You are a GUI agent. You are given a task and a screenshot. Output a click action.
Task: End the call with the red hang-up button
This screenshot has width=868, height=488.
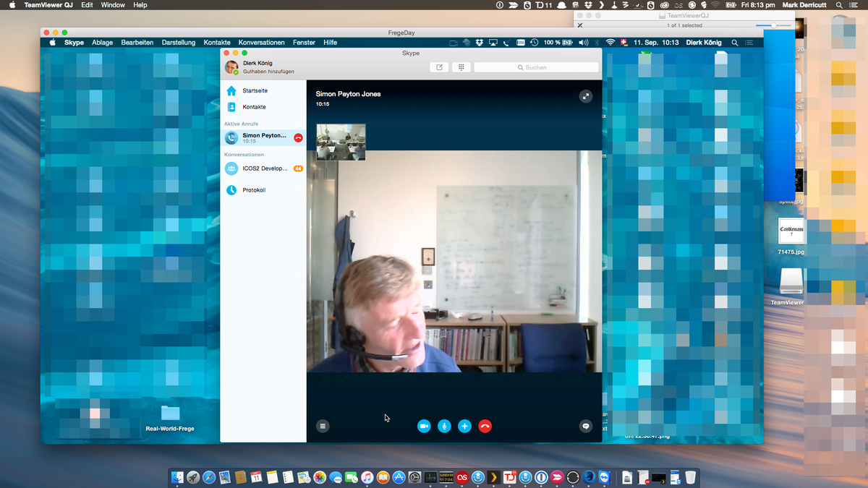(x=485, y=427)
